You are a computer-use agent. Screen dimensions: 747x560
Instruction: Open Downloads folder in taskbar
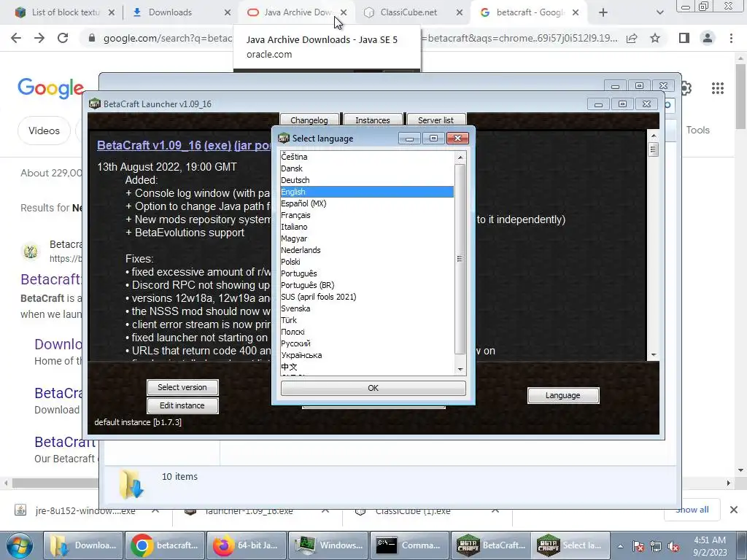click(x=83, y=545)
